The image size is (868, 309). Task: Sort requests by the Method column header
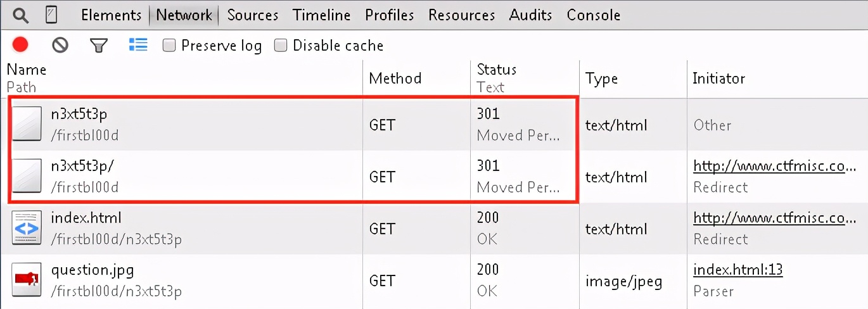point(395,79)
